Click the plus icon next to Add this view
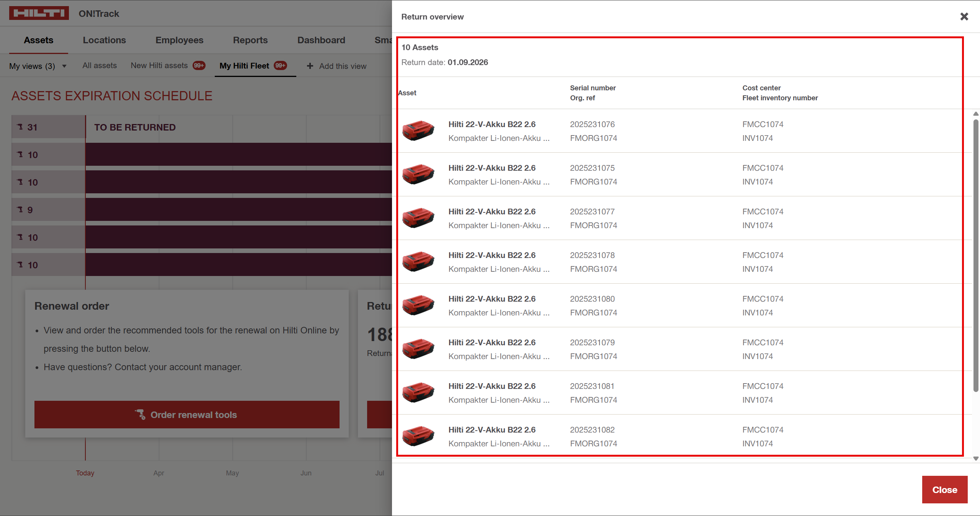 click(x=310, y=66)
